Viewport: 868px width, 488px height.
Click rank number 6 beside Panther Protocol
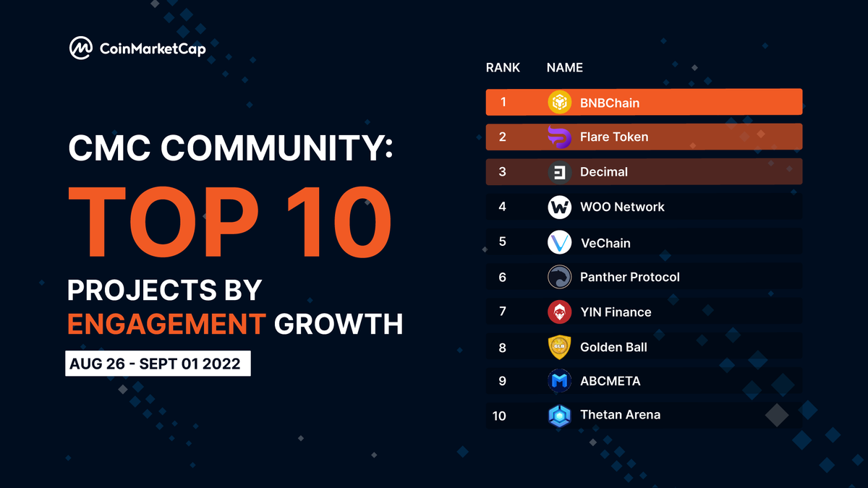(503, 277)
